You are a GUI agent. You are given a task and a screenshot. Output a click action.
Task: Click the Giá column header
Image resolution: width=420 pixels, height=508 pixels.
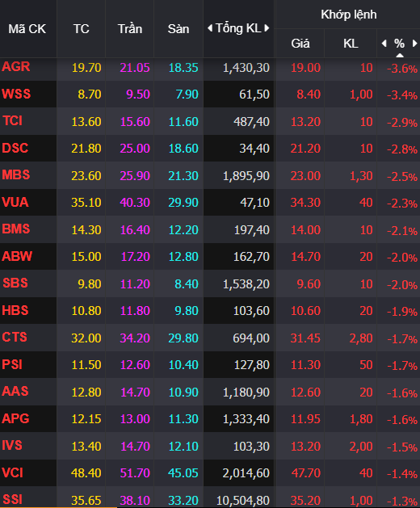point(300,44)
